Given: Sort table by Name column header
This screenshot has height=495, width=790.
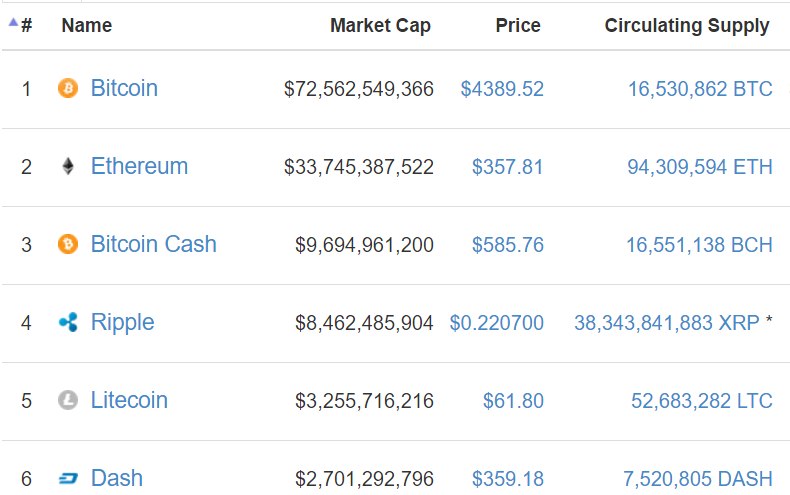Looking at the screenshot, I should (87, 25).
